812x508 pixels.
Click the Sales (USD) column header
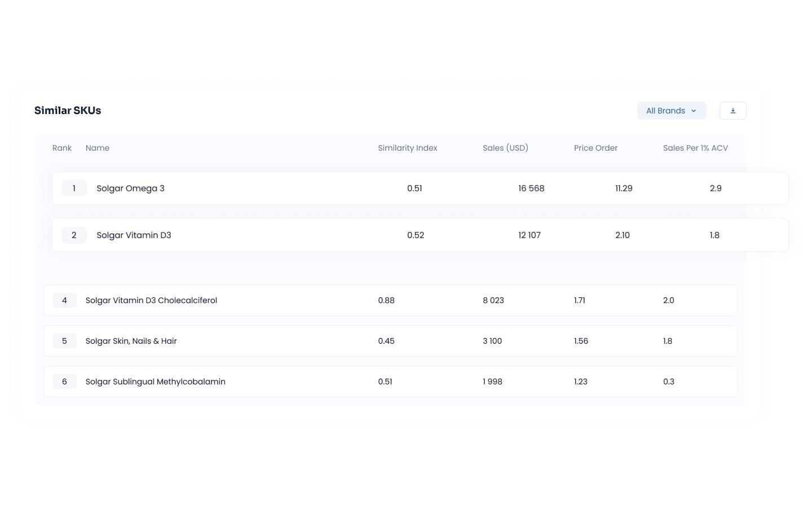point(506,148)
